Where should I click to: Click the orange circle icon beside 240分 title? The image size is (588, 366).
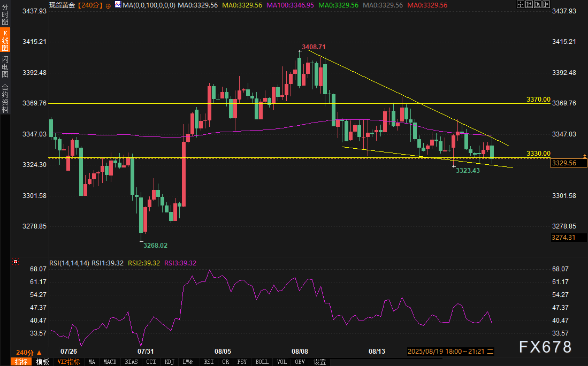(x=109, y=5)
